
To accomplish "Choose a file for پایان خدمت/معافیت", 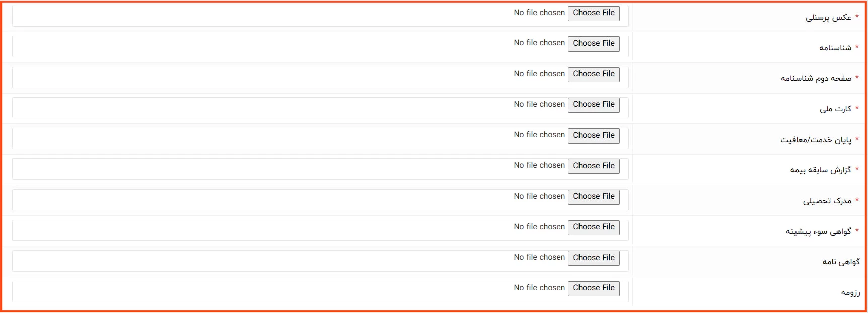I will coord(594,135).
